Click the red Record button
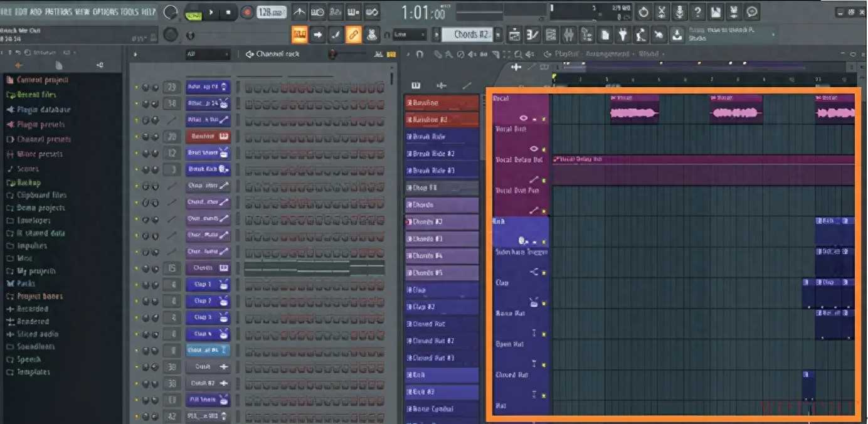The height and width of the screenshot is (424, 868). tap(247, 12)
